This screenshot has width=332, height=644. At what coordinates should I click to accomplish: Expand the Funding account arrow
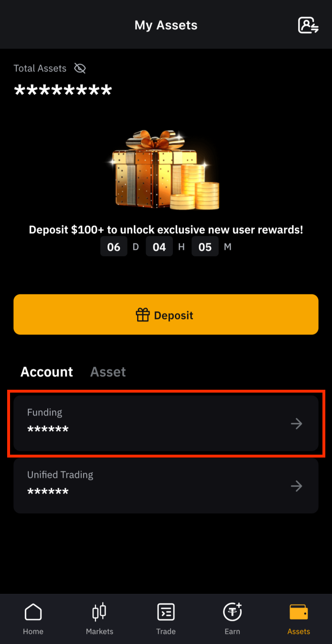click(x=297, y=424)
